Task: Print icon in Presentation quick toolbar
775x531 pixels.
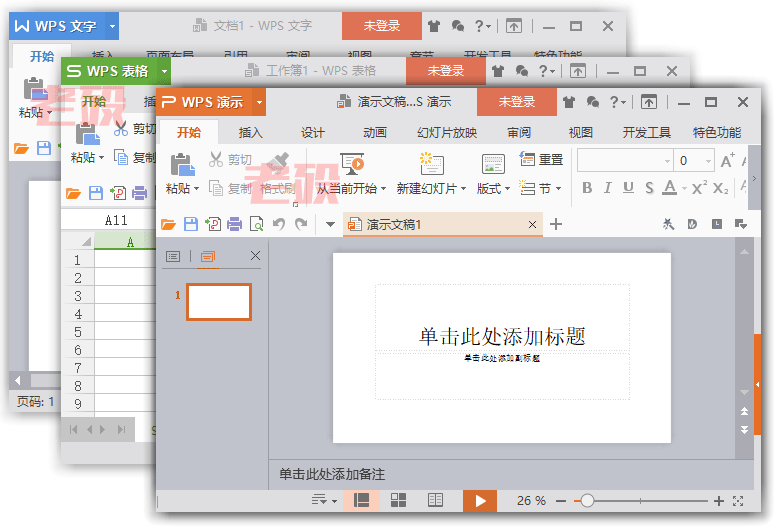Action: tap(235, 224)
